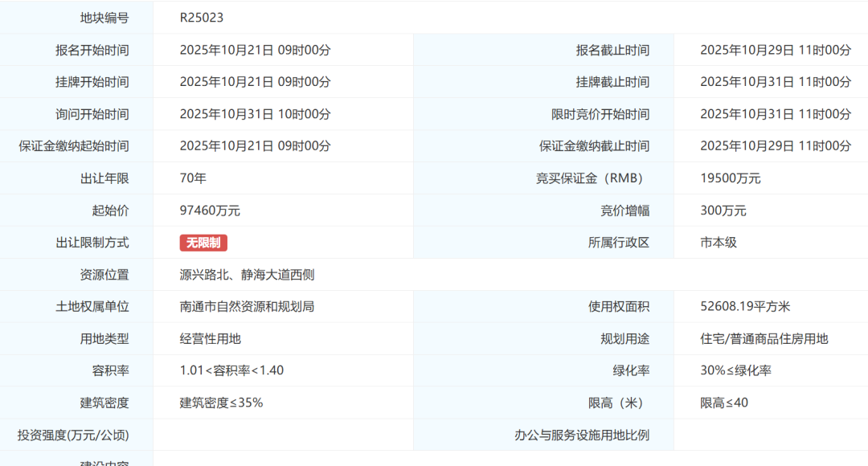
Task: Select value 限高≤40
Action: (723, 403)
